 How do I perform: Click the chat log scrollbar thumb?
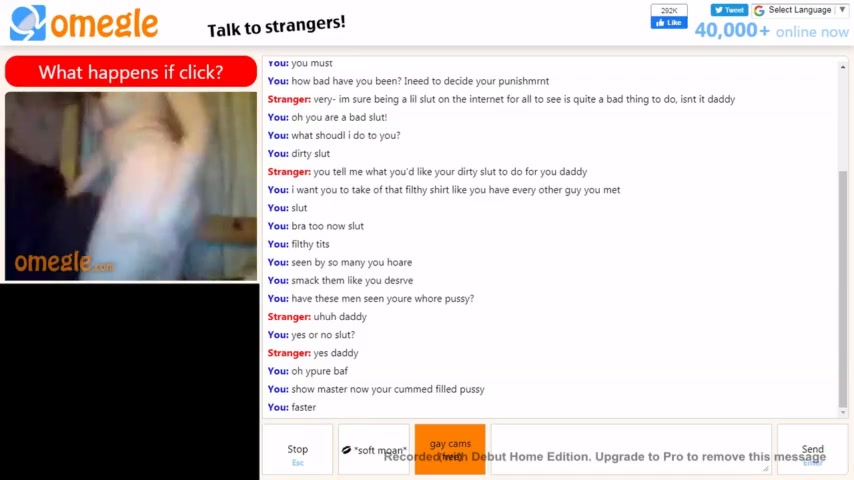tap(843, 289)
